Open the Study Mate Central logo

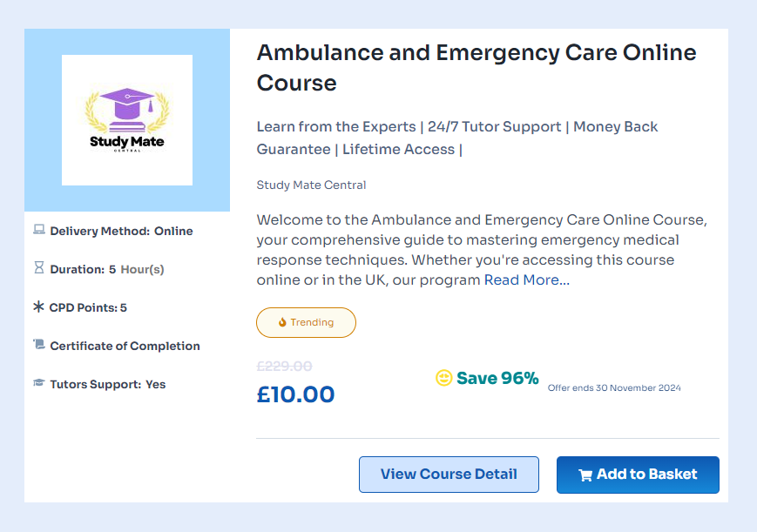click(127, 120)
